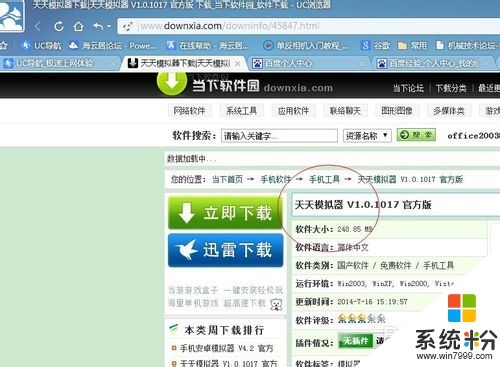Select 系统工具 category
500x367 pixels.
pyautogui.click(x=241, y=111)
